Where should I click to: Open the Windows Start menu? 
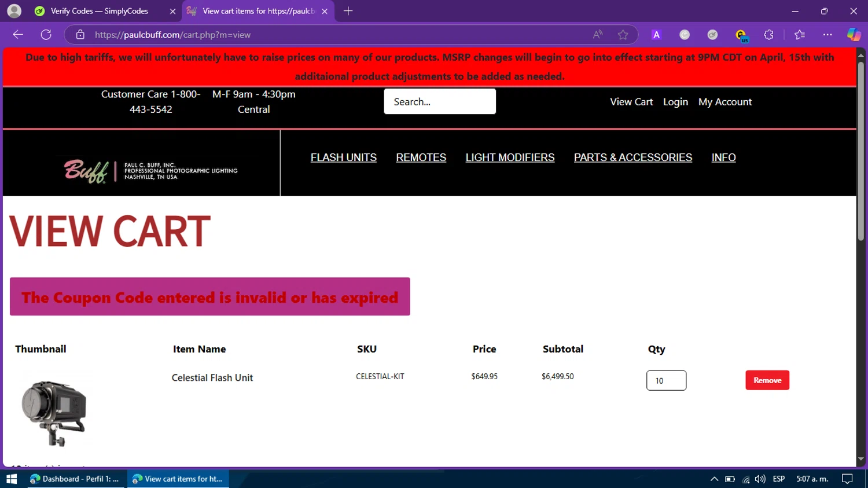[x=12, y=479]
